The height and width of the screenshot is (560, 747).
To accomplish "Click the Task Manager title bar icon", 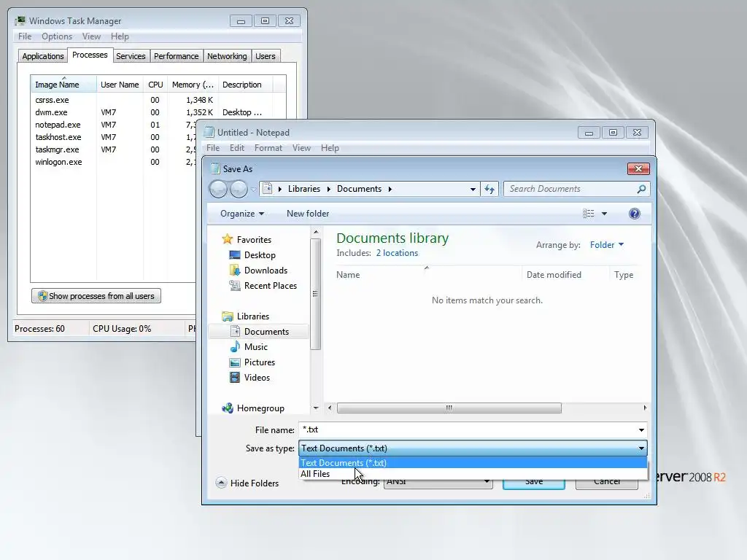I will point(20,21).
